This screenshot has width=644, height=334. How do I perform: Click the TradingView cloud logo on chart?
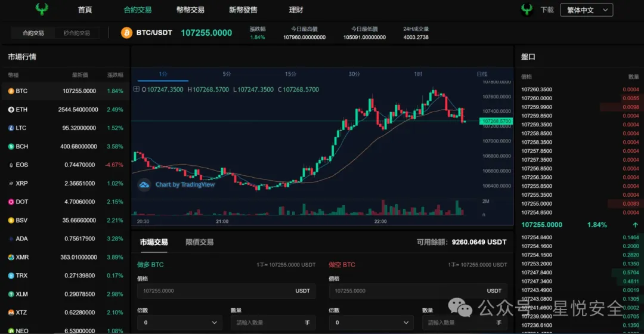point(144,184)
